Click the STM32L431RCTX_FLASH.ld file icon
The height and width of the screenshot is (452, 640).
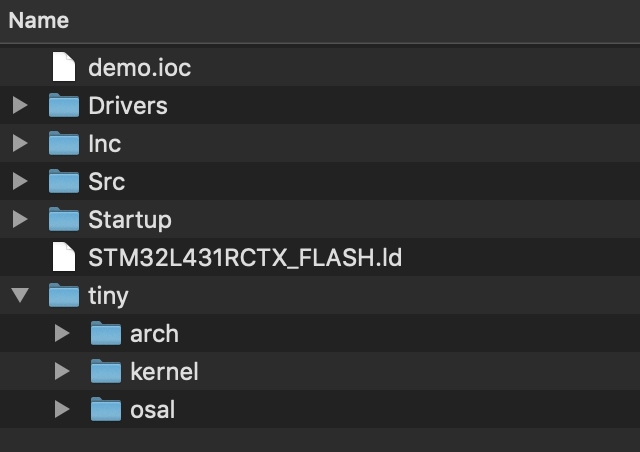pos(64,258)
